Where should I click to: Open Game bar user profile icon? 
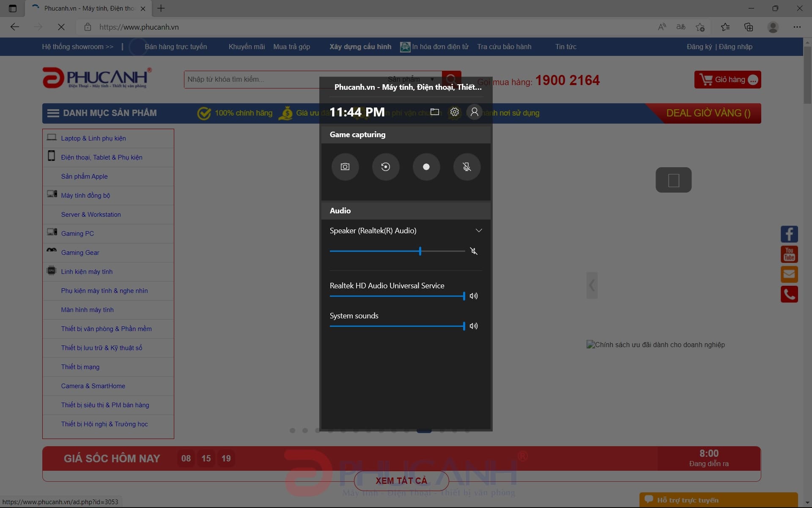pos(475,112)
